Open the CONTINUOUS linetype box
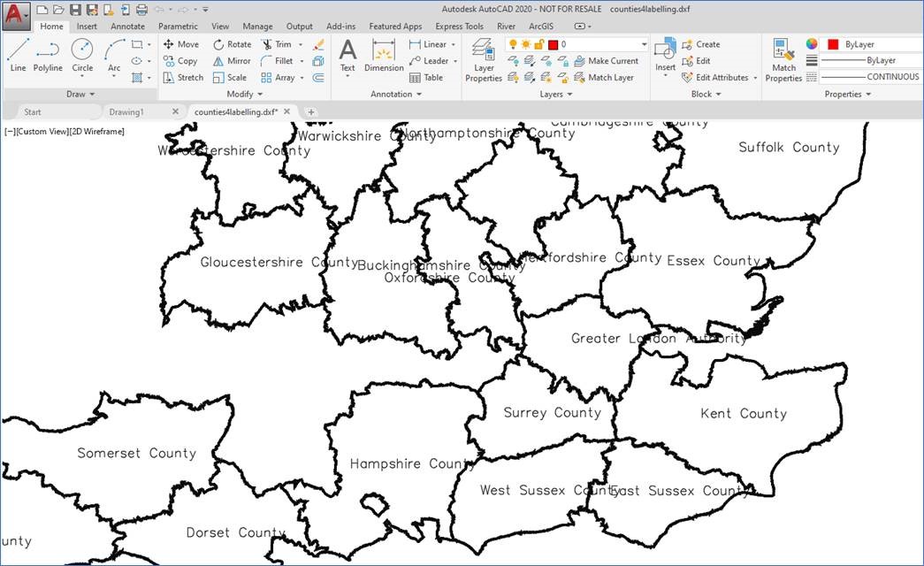 (x=870, y=77)
